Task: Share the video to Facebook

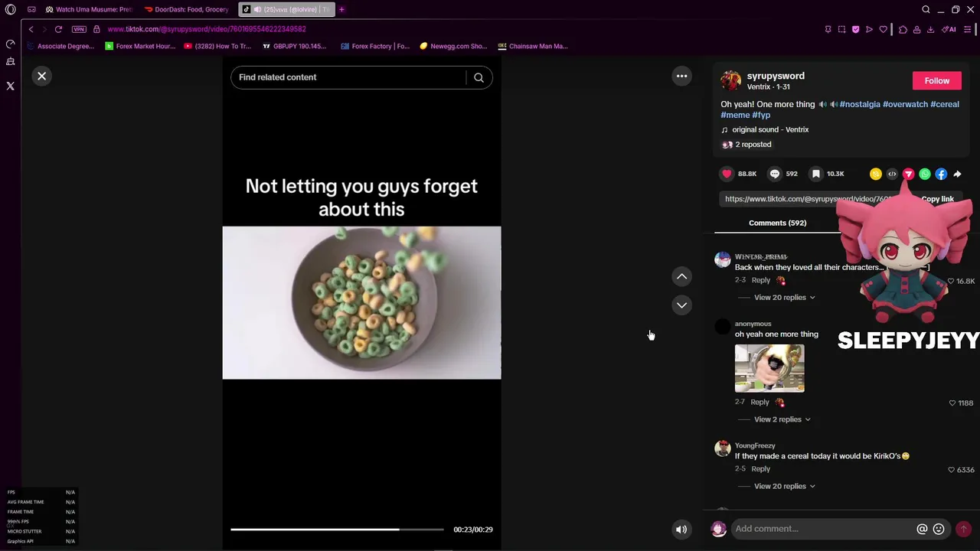Action: (x=941, y=174)
